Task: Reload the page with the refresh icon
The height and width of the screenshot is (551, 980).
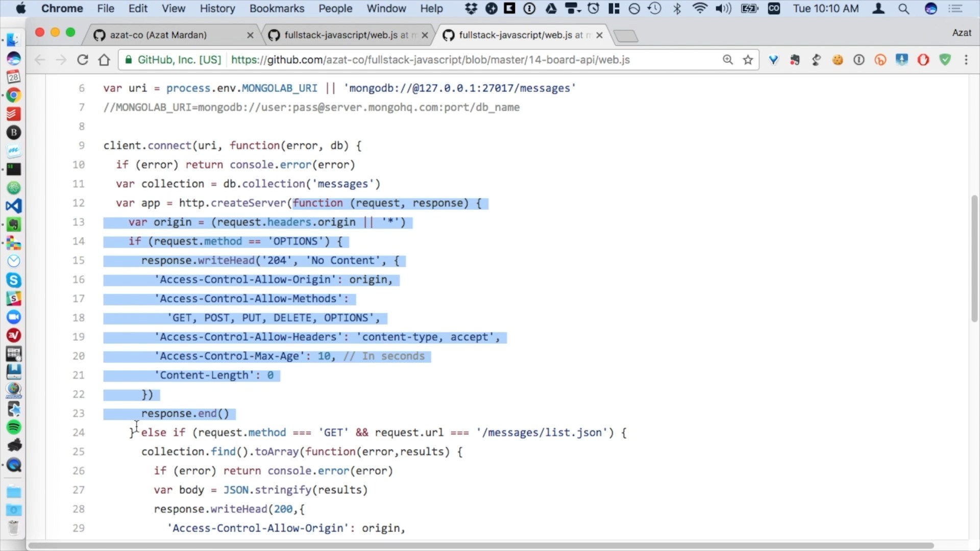Action: 83,60
